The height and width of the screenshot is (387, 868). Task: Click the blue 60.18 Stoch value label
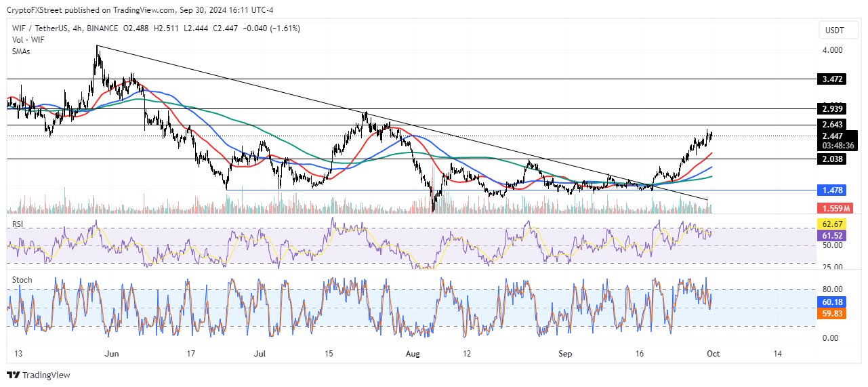[x=833, y=302]
